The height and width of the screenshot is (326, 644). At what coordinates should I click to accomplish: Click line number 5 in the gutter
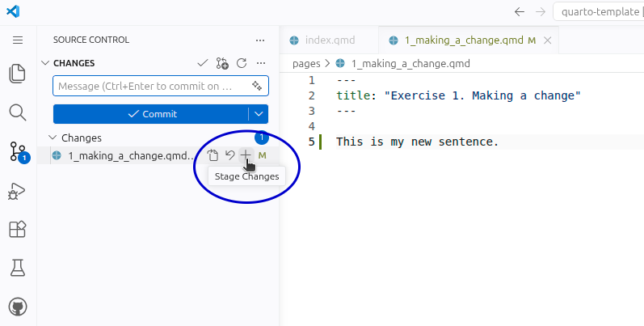coord(312,142)
